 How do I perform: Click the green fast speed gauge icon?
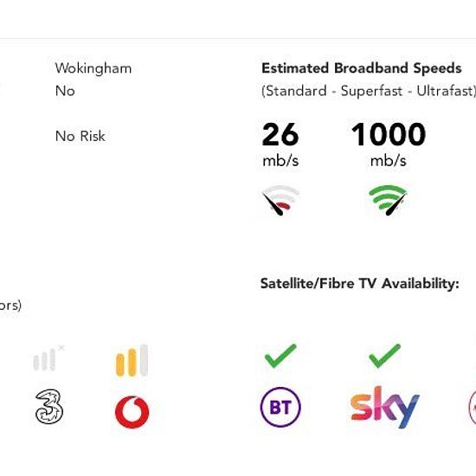(388, 201)
